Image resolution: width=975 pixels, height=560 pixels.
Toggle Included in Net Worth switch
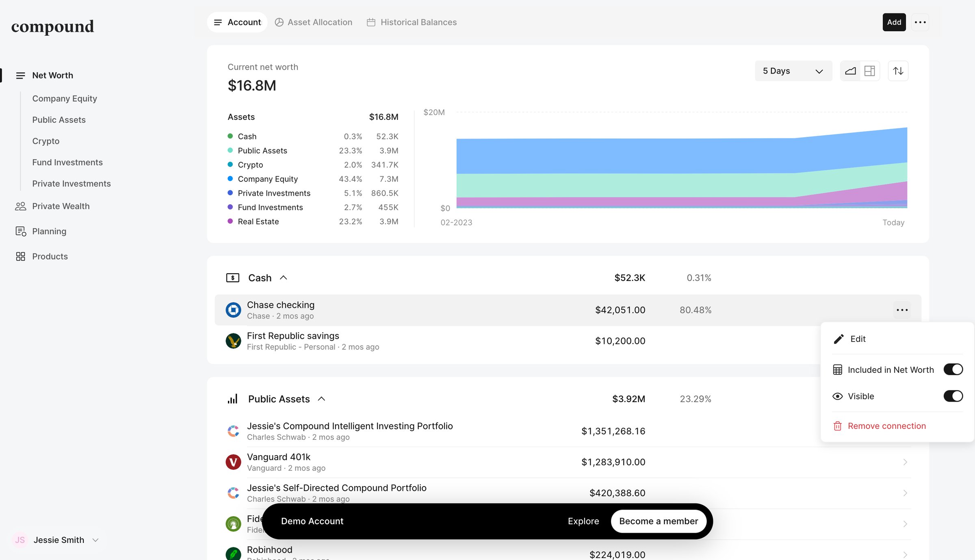[953, 370]
